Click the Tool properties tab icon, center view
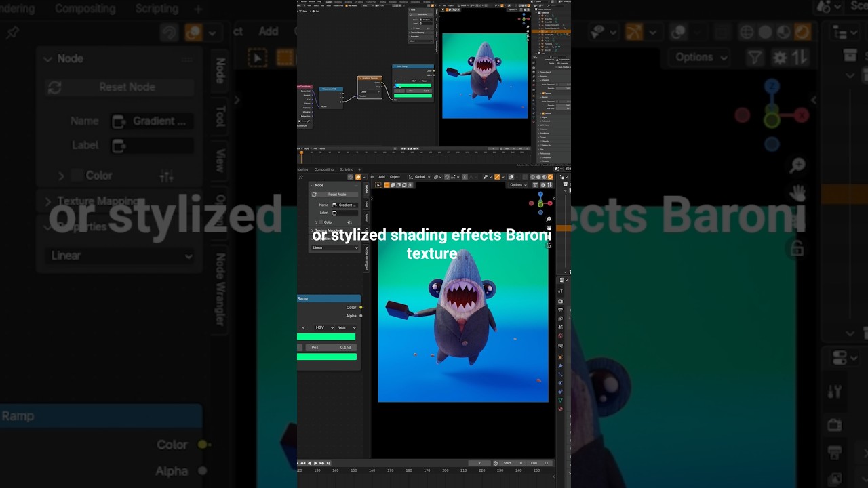The height and width of the screenshot is (488, 868). [x=561, y=290]
